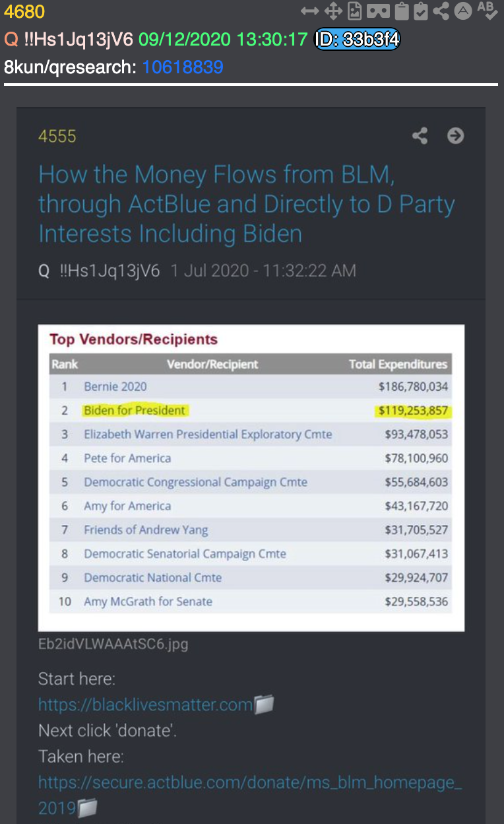The width and height of the screenshot is (504, 824).
Task: Click the share icon on post 4555
Action: click(x=420, y=136)
